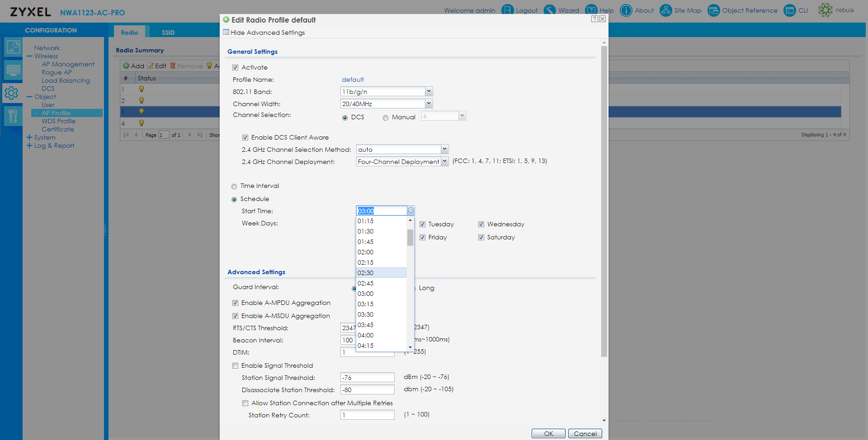The width and height of the screenshot is (868, 440).
Task: Open the Site Map icon
Action: 666,10
